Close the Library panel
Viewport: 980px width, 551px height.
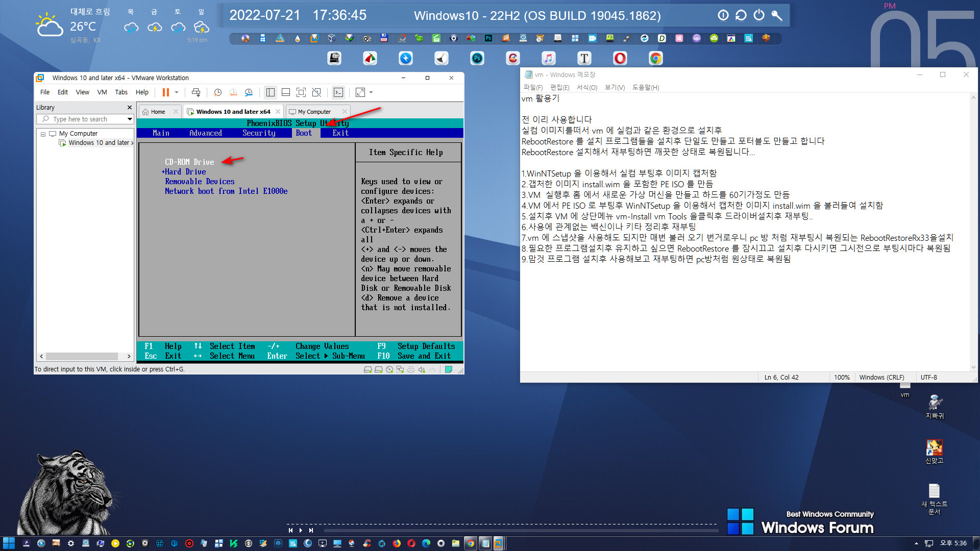pos(129,108)
